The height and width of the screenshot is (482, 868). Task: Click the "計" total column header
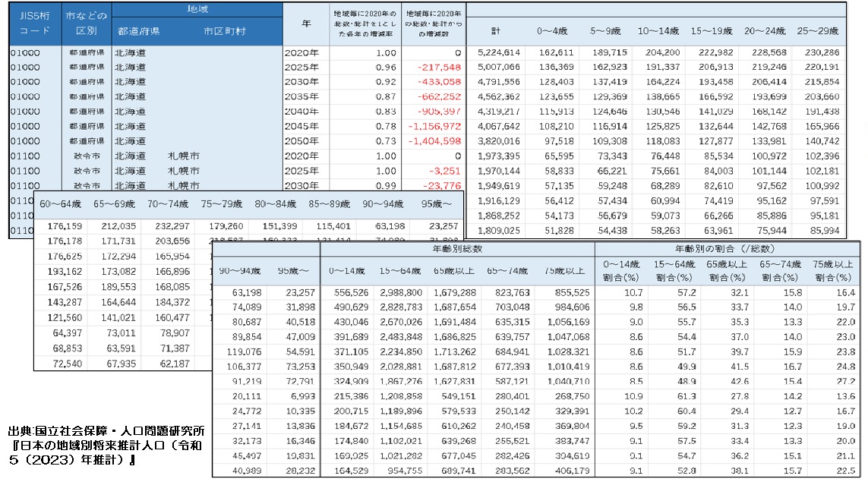pyautogui.click(x=495, y=31)
